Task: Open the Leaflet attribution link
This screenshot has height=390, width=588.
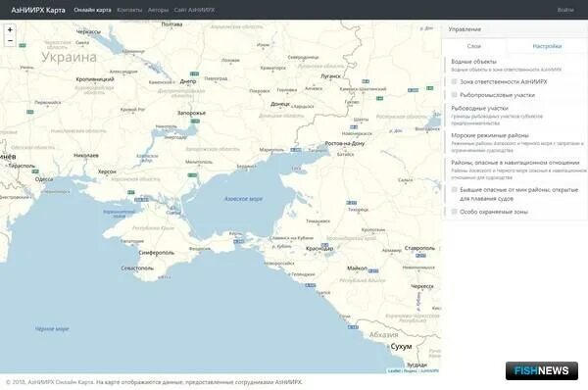Action: coord(394,370)
